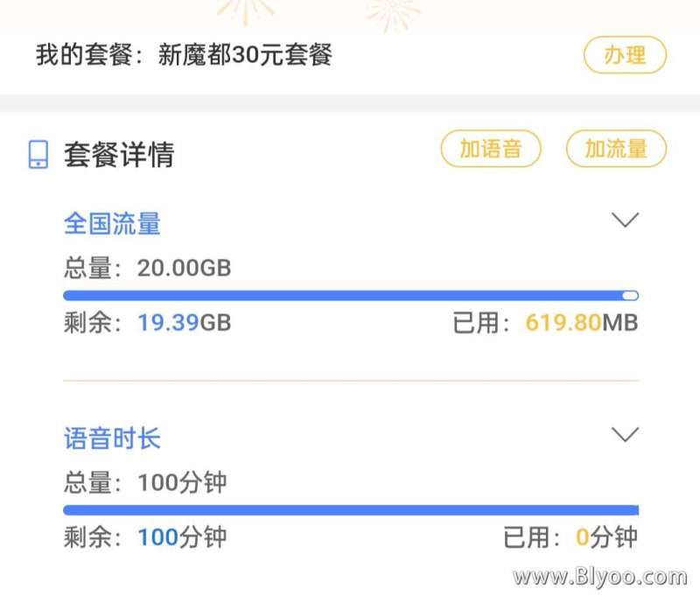Screen dimensions: 700x603
Task: Click the used voice 0分钟 value
Action: 606,536
